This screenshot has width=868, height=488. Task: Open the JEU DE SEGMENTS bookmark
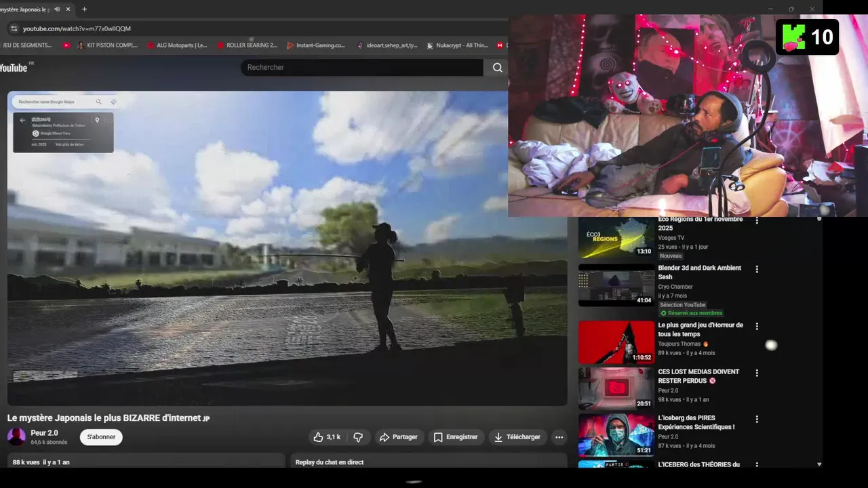[x=27, y=45]
